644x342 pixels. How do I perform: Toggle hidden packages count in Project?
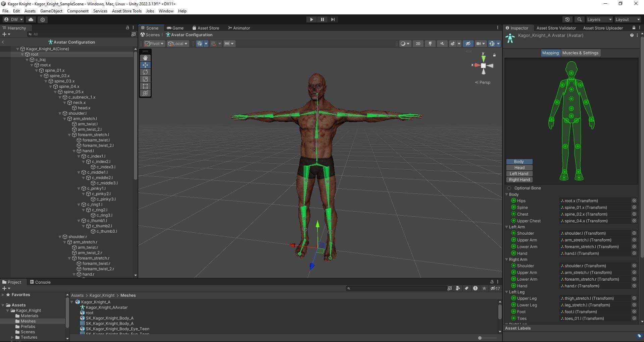point(495,288)
